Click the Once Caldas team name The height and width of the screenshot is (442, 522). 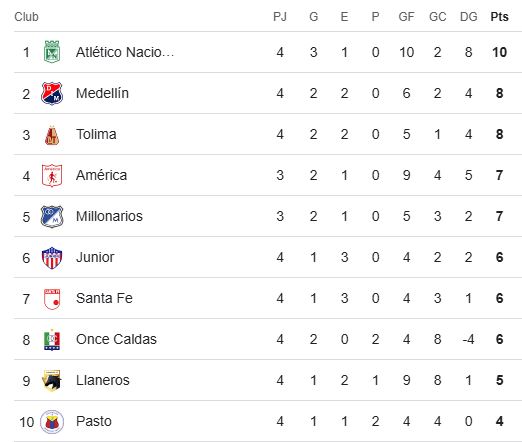click(116, 339)
